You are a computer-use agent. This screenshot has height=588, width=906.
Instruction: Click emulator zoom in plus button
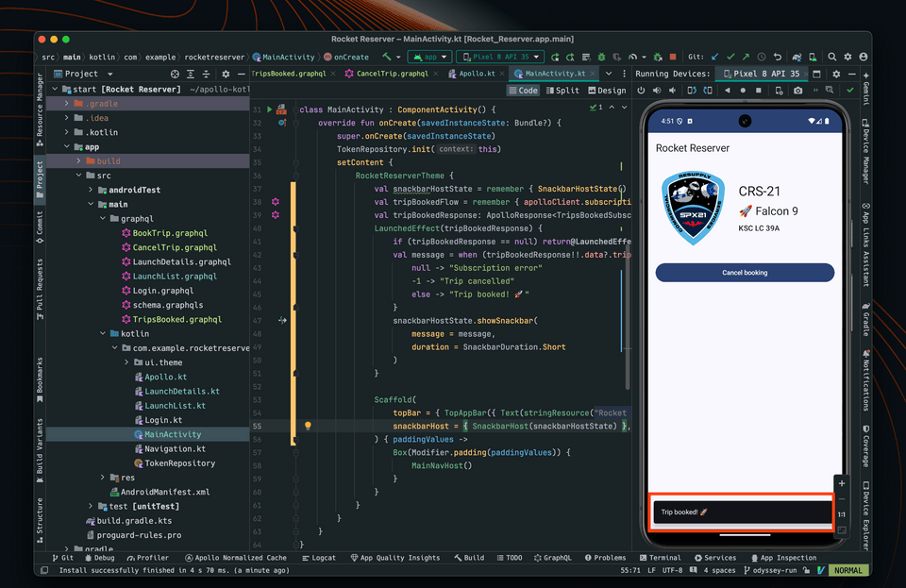click(x=841, y=483)
